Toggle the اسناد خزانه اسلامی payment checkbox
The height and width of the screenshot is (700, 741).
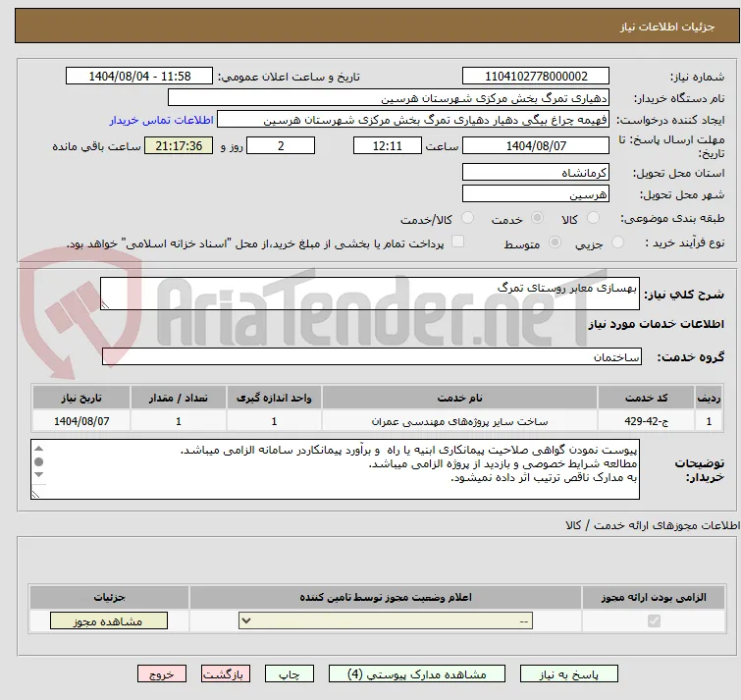point(457,242)
